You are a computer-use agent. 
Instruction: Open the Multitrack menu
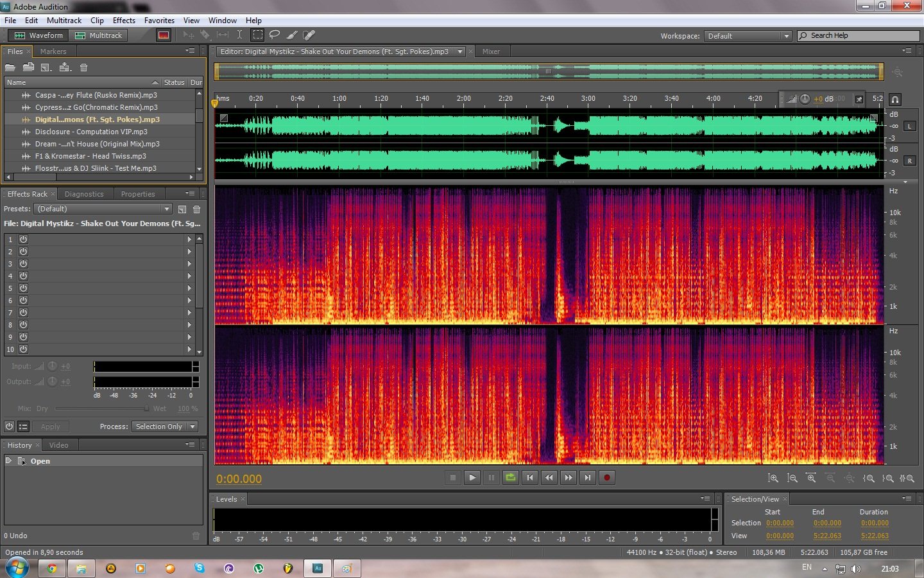click(64, 21)
